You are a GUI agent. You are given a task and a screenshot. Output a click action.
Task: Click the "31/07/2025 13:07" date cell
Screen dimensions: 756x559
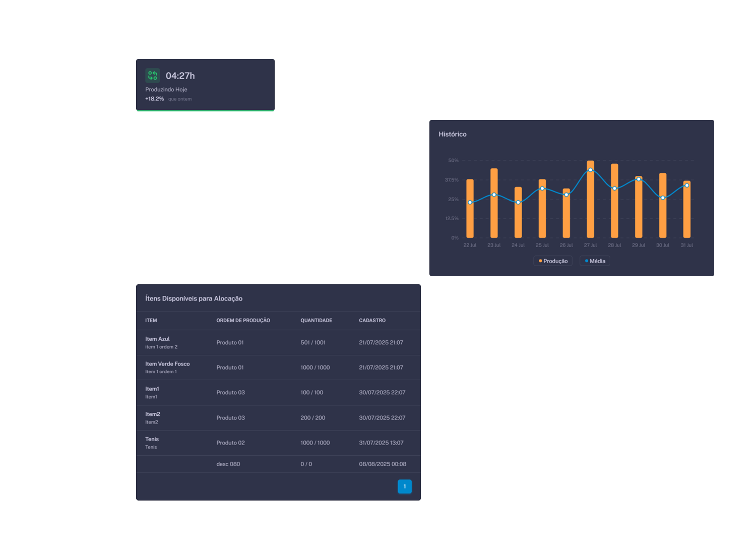point(381,443)
